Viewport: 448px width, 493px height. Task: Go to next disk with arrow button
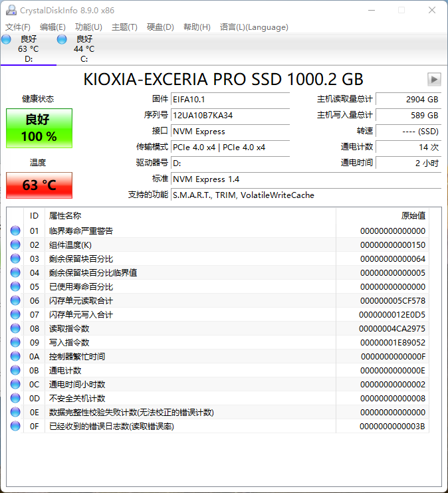[434, 79]
